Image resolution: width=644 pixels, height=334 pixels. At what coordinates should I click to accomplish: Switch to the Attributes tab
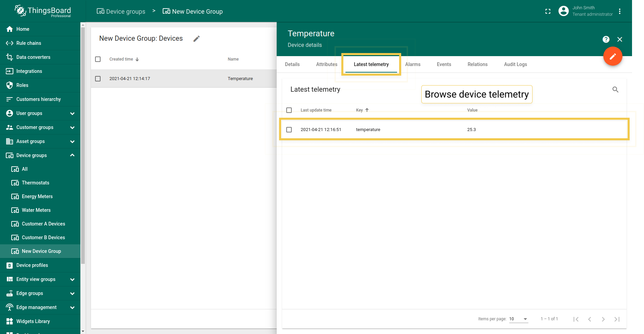point(327,64)
